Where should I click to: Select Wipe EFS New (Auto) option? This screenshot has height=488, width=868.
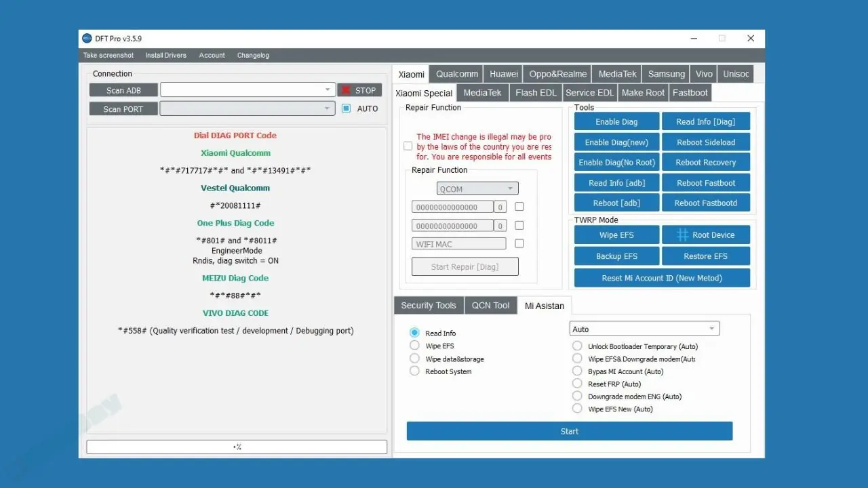[577, 409]
